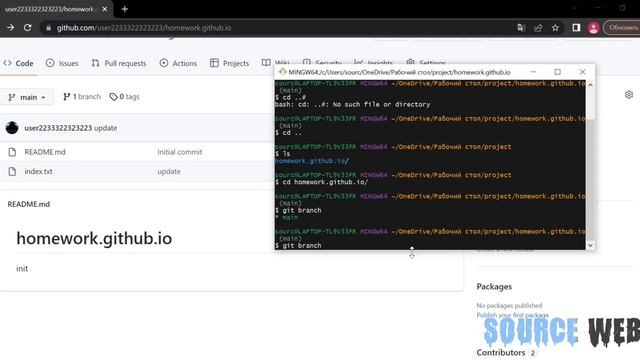
Task: Click the branch icon beside 1 branch
Action: point(67,97)
